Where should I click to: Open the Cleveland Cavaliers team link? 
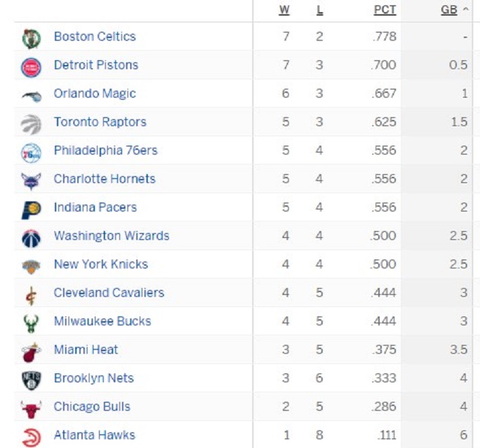tap(109, 293)
